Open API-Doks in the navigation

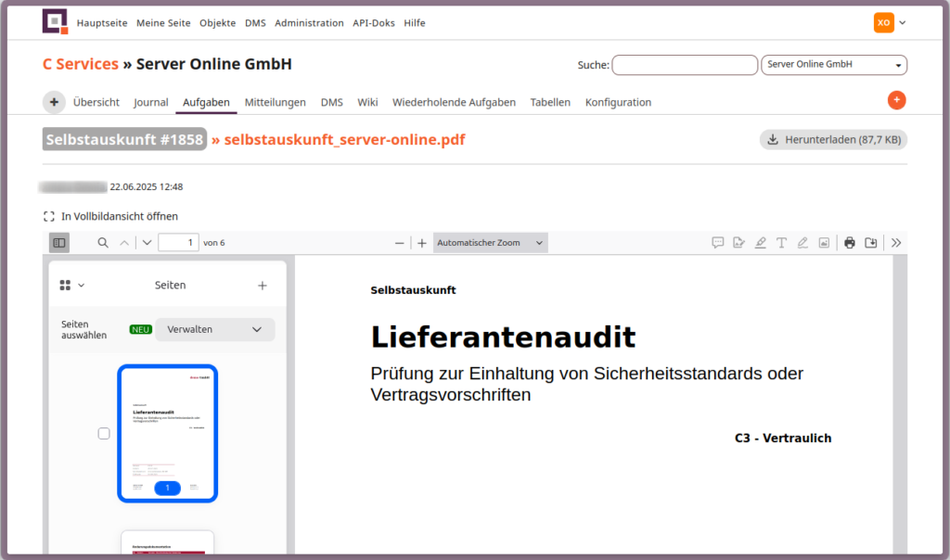point(373,23)
